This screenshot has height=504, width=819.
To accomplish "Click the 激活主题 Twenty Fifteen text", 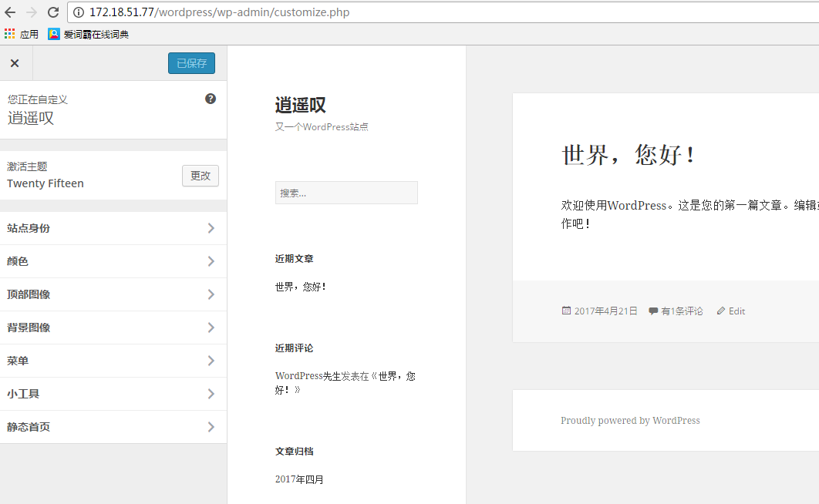I will coord(45,175).
